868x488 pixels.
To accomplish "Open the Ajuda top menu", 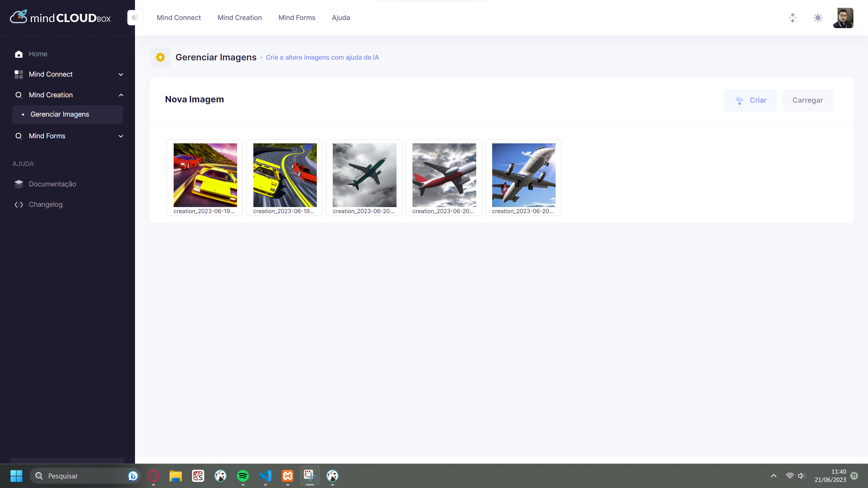I will pyautogui.click(x=341, y=18).
